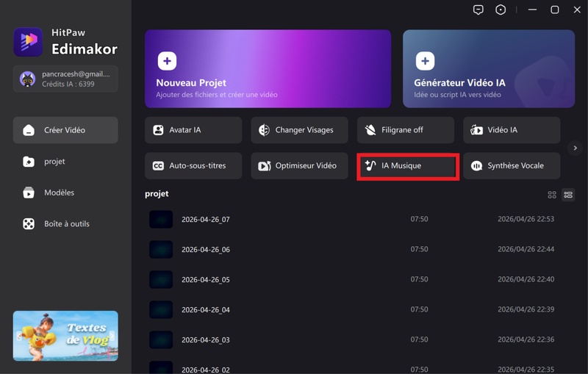Minimize the Edimakor window
Screen dimensions: 588x374
pos(532,10)
